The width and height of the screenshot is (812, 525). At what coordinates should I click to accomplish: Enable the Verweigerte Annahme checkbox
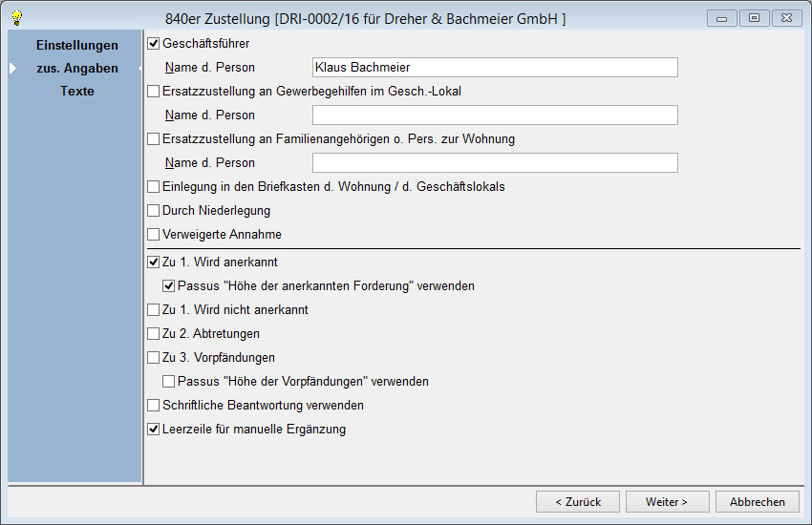click(x=154, y=234)
